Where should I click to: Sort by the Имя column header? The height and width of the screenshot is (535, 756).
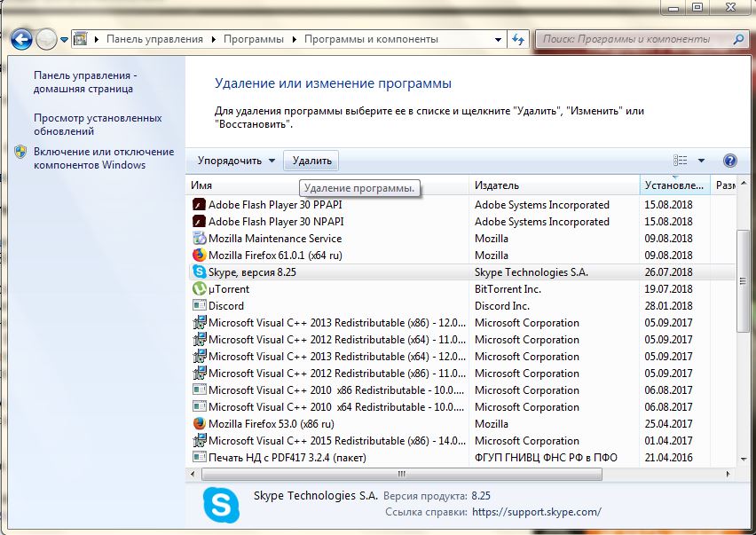(x=327, y=185)
